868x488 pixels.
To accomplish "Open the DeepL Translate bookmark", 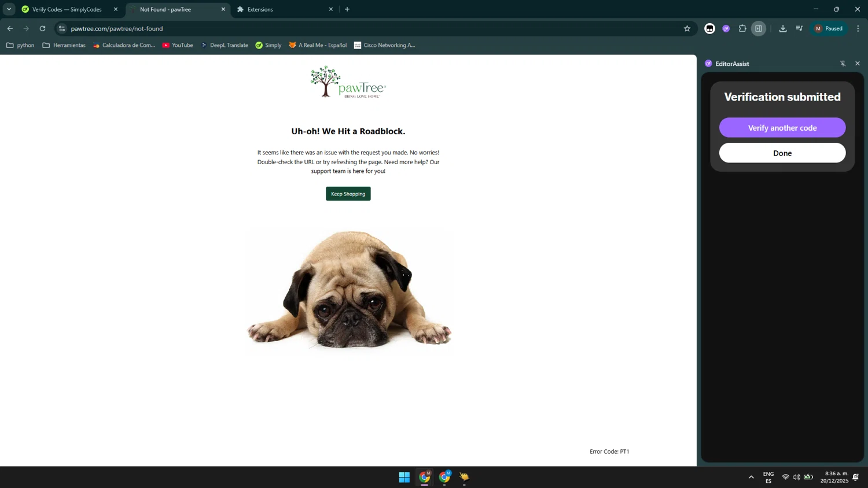I will click(x=224, y=45).
